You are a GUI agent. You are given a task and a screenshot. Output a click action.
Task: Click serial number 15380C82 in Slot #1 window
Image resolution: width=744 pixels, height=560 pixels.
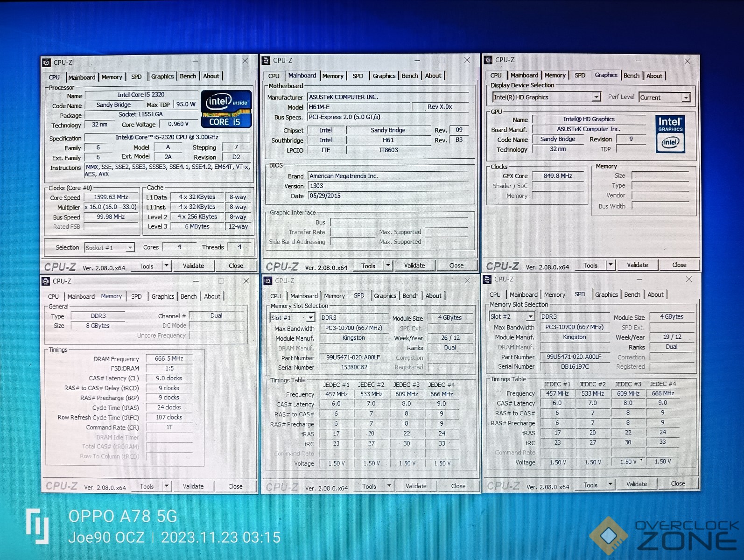[x=354, y=367]
